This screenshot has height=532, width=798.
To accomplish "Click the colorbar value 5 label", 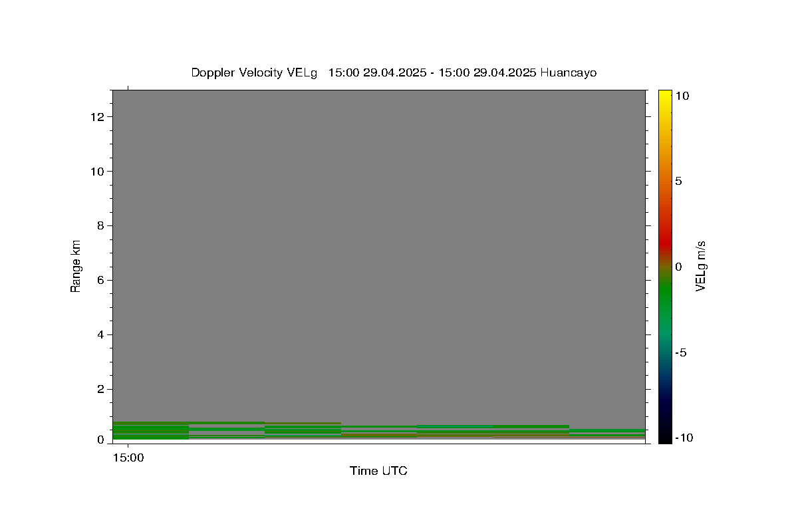I will pyautogui.click(x=678, y=181).
